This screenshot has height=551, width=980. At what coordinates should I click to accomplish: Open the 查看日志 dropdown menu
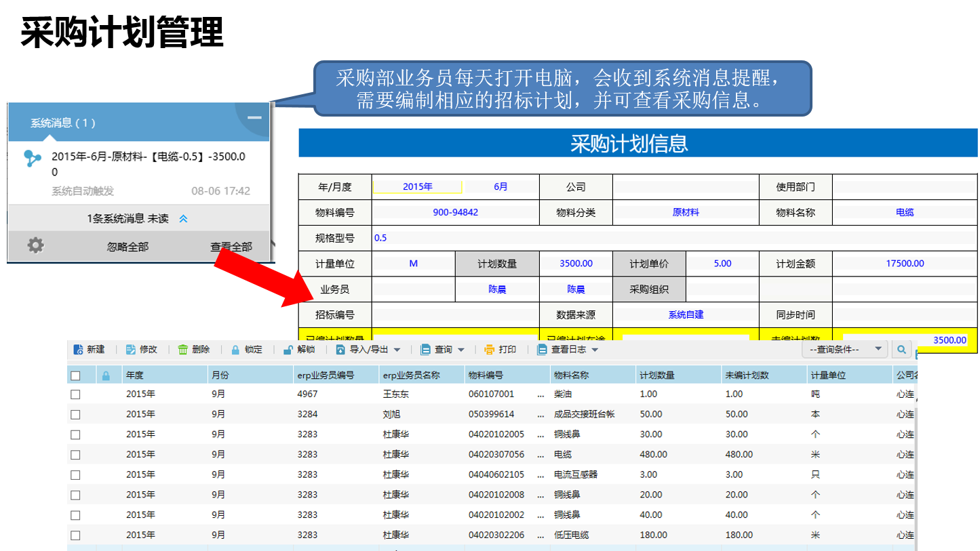(x=595, y=350)
